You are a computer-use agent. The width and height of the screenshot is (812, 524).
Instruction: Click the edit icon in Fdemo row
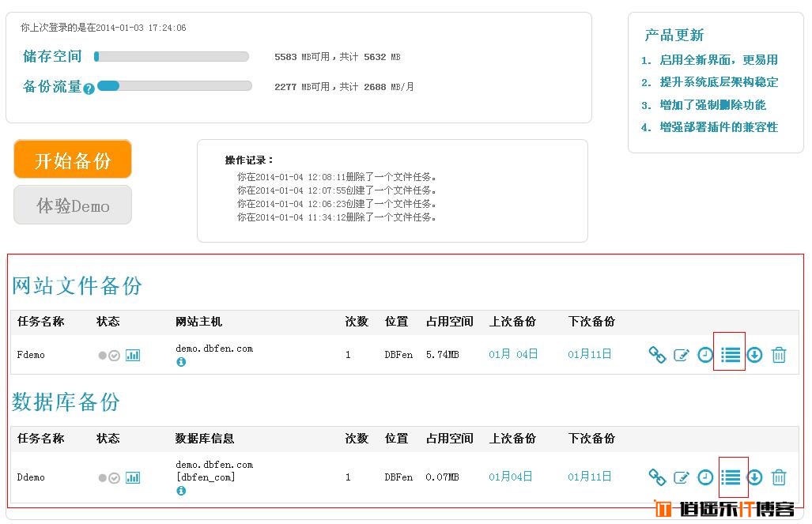pyautogui.click(x=681, y=355)
